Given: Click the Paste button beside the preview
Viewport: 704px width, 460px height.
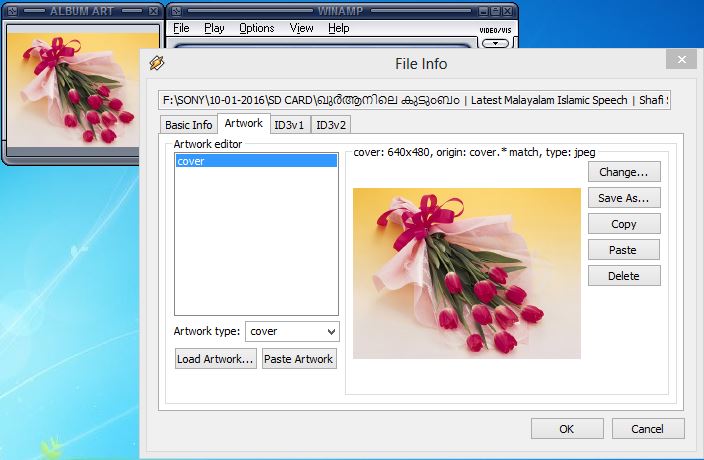Looking at the screenshot, I should (x=624, y=250).
